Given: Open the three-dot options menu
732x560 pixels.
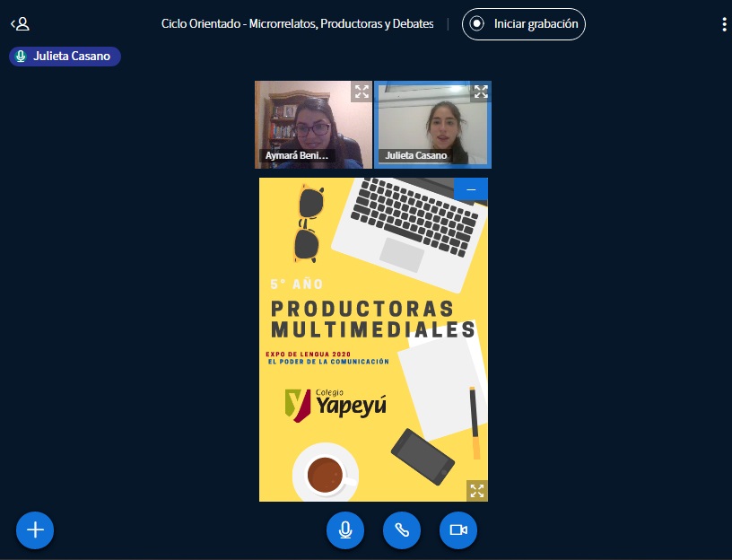Looking at the screenshot, I should coord(723,24).
